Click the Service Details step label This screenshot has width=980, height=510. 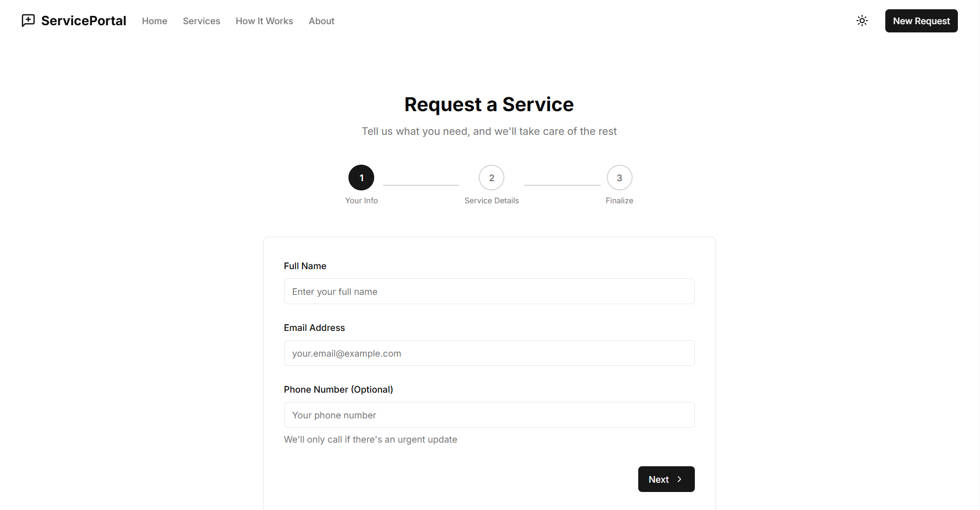point(492,201)
